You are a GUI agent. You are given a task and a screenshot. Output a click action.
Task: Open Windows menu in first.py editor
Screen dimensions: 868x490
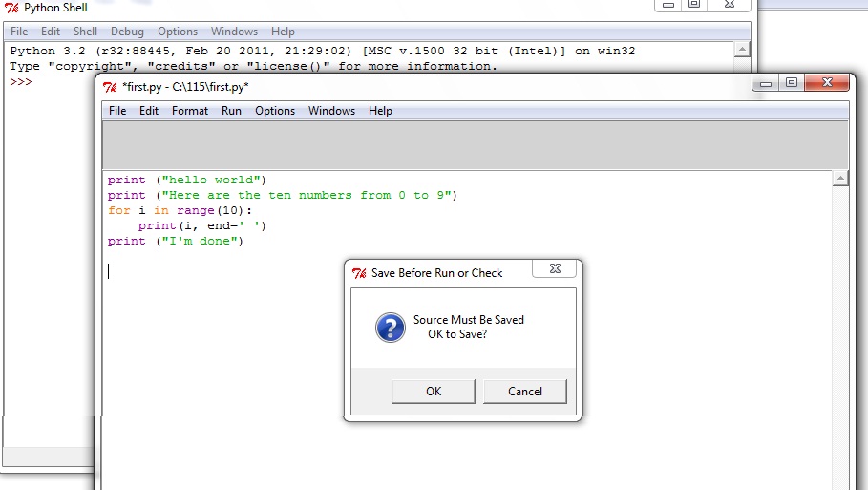click(331, 111)
